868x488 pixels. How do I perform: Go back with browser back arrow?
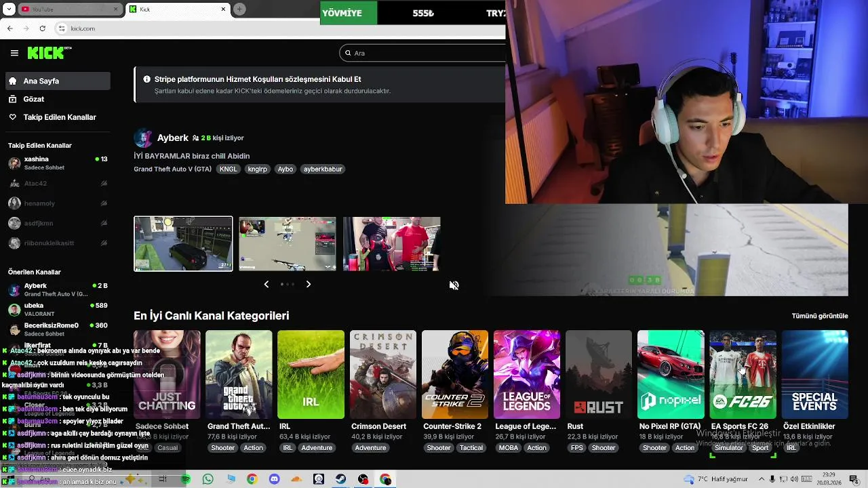click(10, 28)
